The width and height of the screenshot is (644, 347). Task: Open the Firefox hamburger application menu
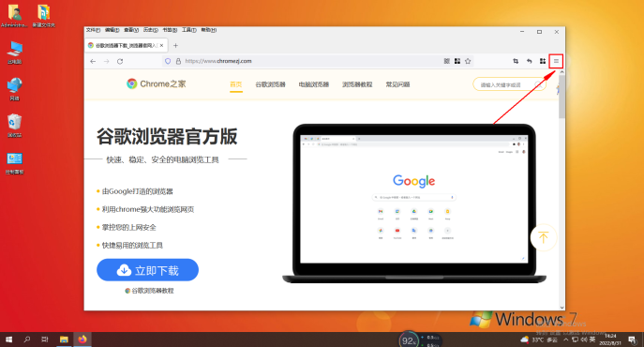[x=556, y=61]
